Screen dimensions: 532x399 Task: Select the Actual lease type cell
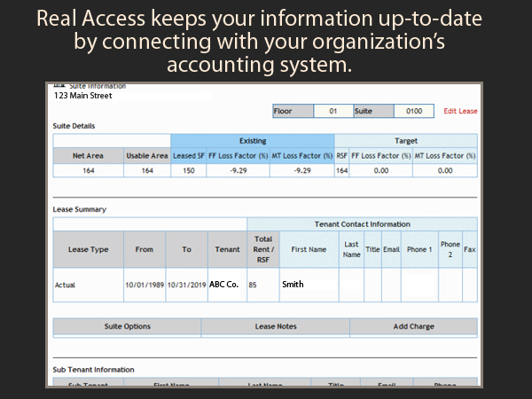pyautogui.click(x=88, y=285)
